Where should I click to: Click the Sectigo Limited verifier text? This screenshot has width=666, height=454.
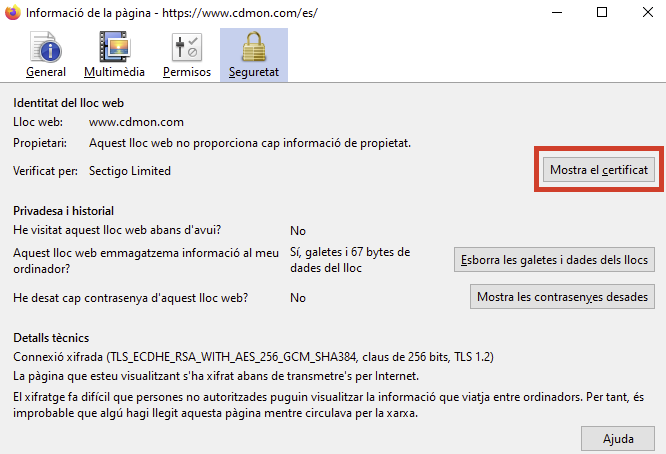[130, 171]
